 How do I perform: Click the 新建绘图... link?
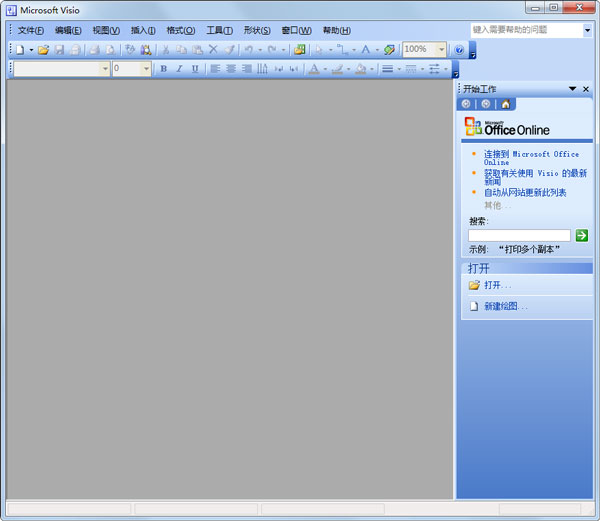click(505, 306)
